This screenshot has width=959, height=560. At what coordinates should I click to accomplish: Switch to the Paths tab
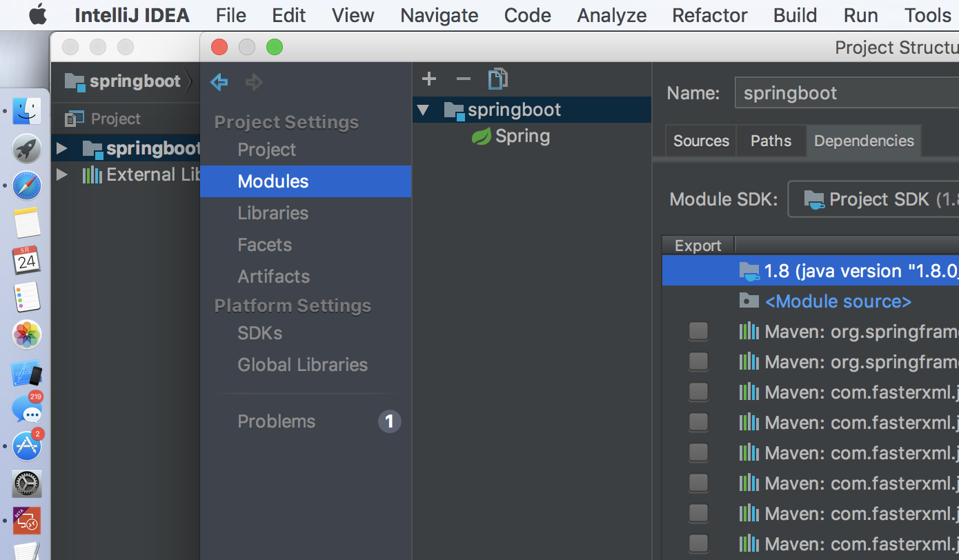(771, 141)
